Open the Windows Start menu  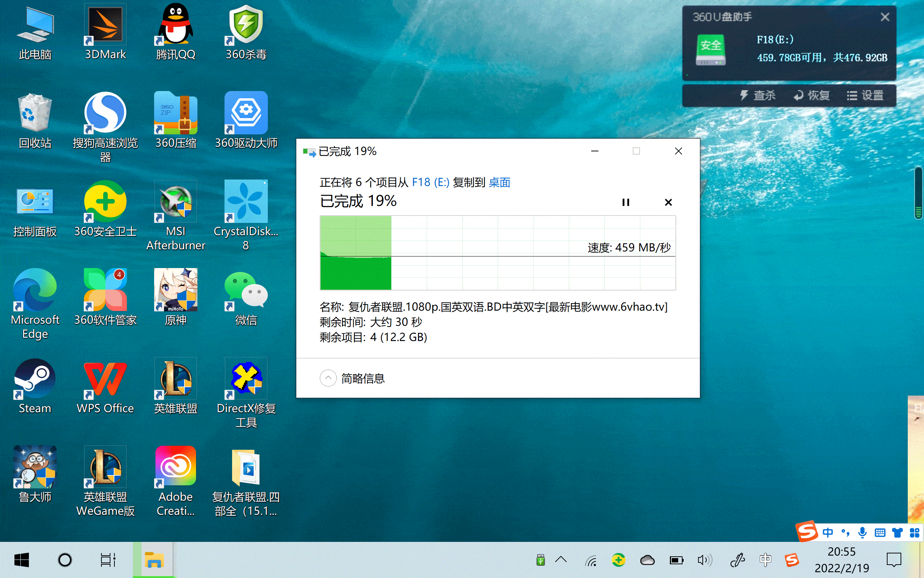point(21,560)
